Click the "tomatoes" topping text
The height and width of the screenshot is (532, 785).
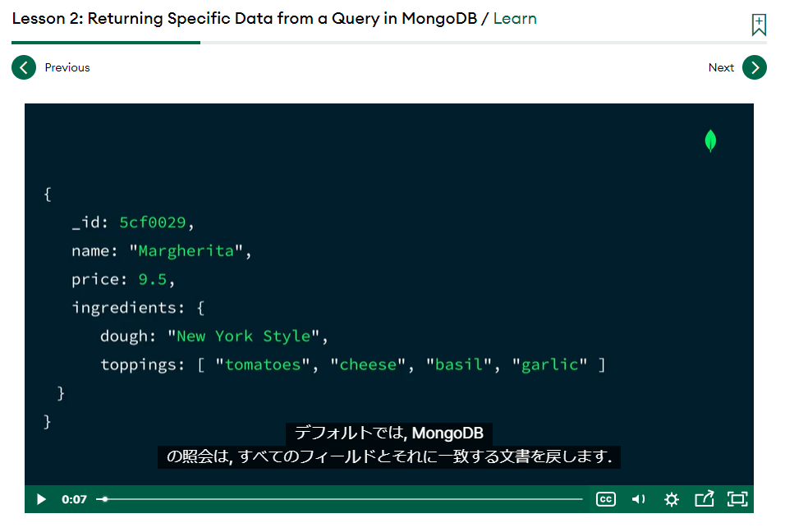point(263,365)
